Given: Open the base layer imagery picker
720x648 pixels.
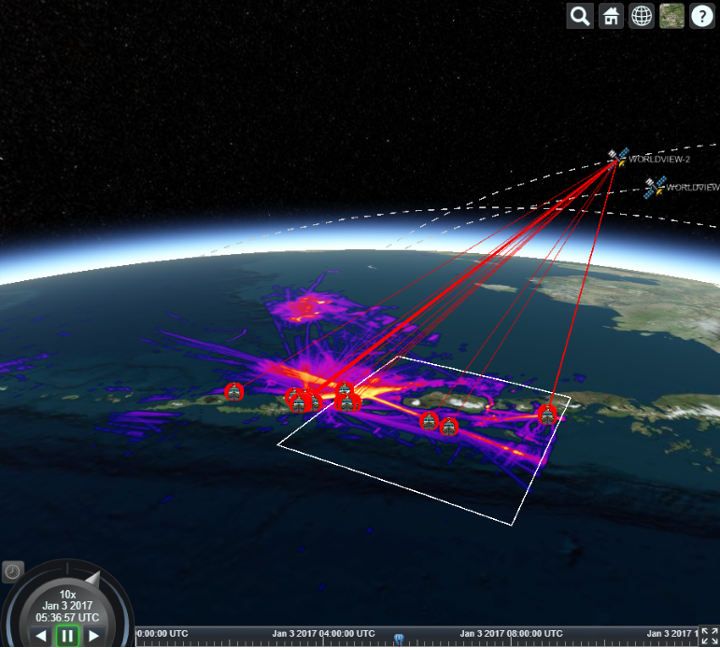Looking at the screenshot, I should (672, 17).
